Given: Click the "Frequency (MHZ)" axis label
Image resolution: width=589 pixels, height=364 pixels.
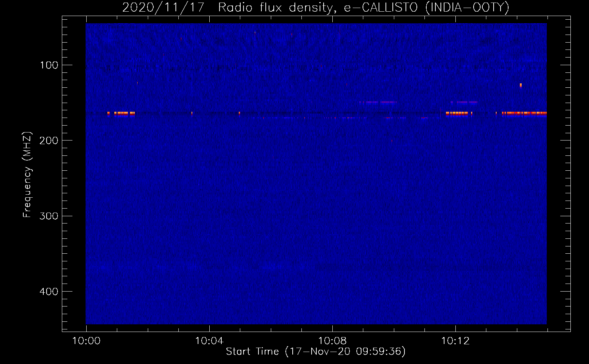Looking at the screenshot, I should coord(27,175).
